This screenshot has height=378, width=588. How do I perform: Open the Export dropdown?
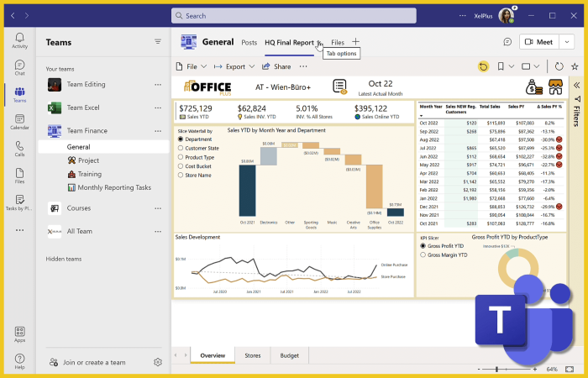(234, 66)
